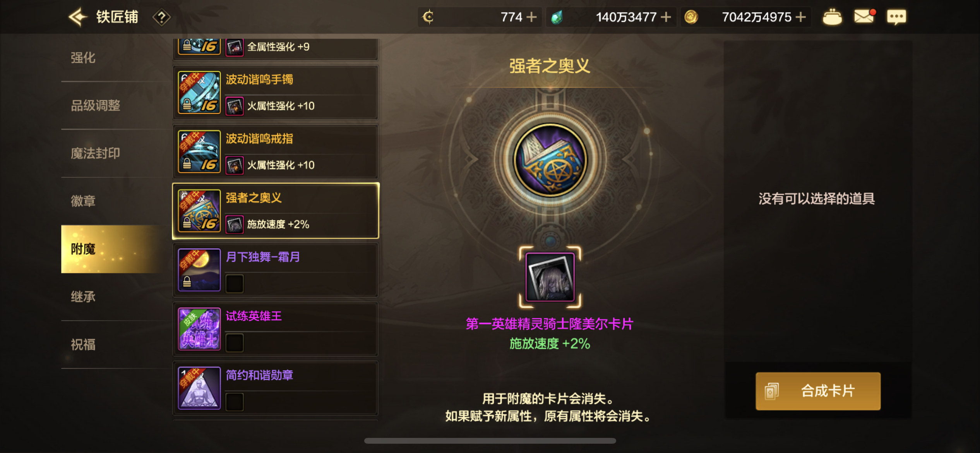980x453 pixels.
Task: Click the 第一英雄精灵骑士隆美尔 card slot icon
Action: click(550, 277)
